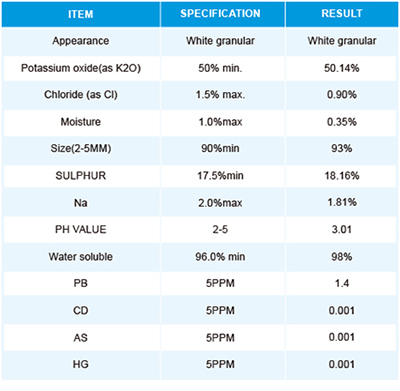Click the Chloride (as Cl) cell
Screen dimensions: 400x391
(81, 95)
